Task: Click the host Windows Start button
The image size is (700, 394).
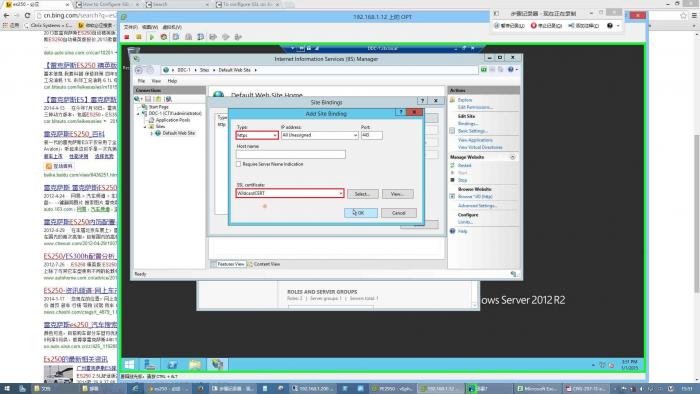Action: point(7,389)
